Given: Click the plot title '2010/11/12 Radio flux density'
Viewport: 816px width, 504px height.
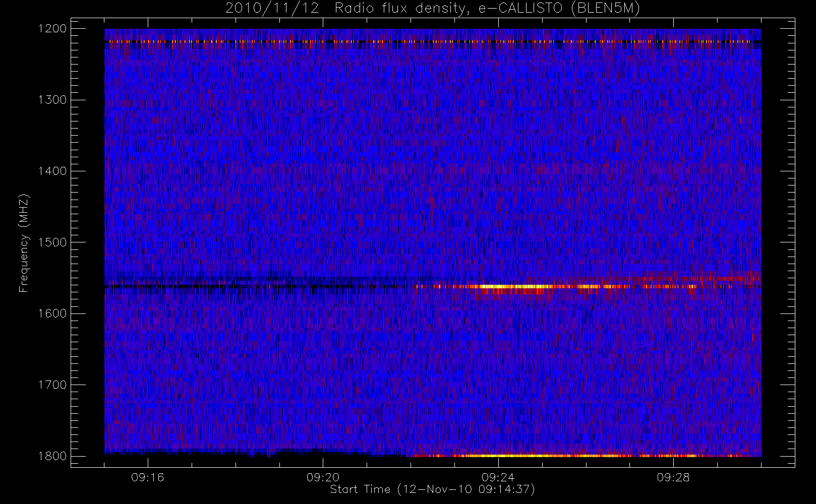Looking at the screenshot, I should (432, 9).
